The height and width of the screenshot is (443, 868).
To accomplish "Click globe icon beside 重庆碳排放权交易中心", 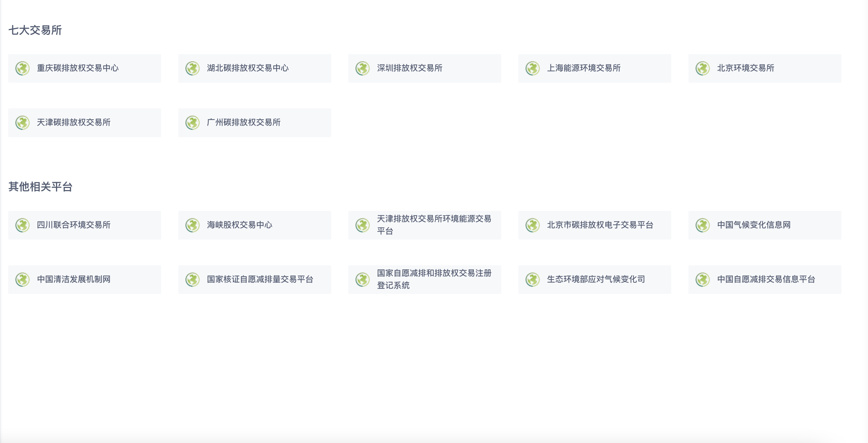I will pyautogui.click(x=23, y=68).
